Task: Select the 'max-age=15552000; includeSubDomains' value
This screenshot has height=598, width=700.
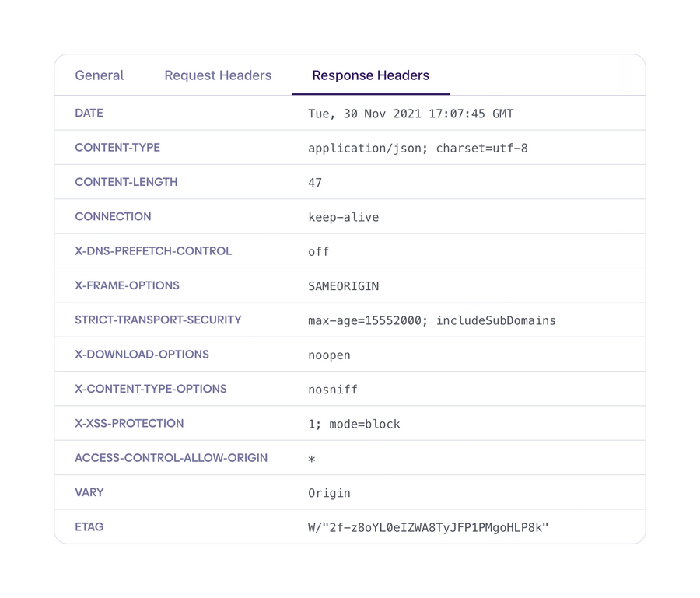Action: [432, 320]
